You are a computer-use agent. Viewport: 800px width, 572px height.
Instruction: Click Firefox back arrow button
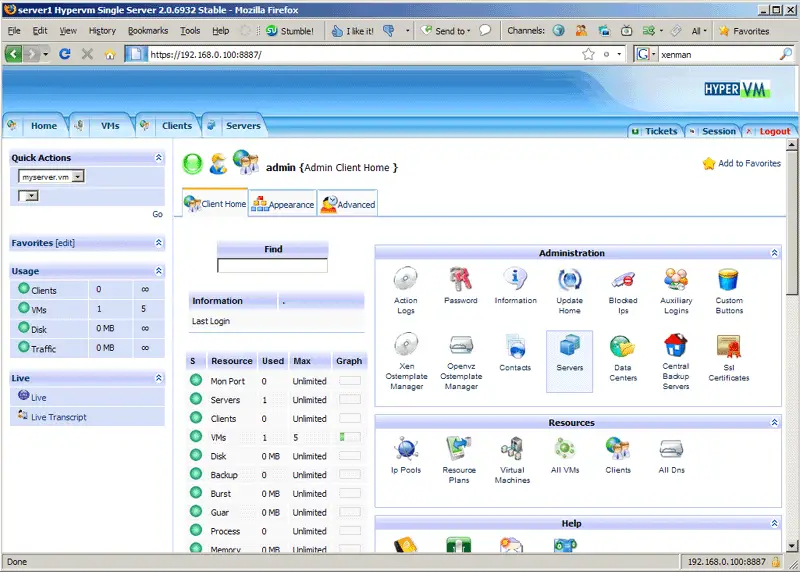[13, 54]
